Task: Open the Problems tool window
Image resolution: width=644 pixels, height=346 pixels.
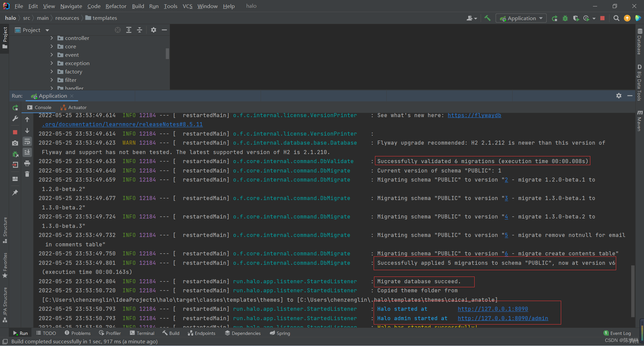Action: [x=77, y=333]
